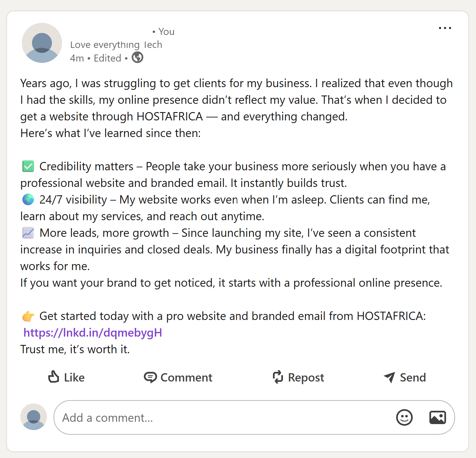Open the emoji picker in comment box
Viewport: 476px width, 458px height.
[404, 417]
